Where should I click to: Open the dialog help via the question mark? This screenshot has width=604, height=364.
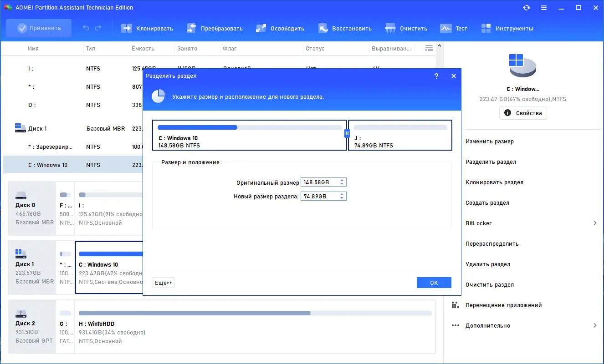(436, 76)
